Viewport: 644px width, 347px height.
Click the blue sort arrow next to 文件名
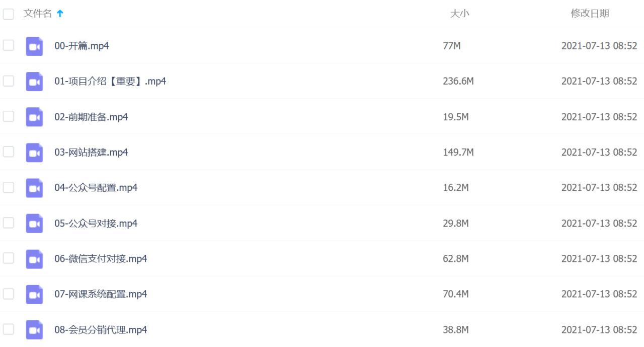tap(60, 15)
